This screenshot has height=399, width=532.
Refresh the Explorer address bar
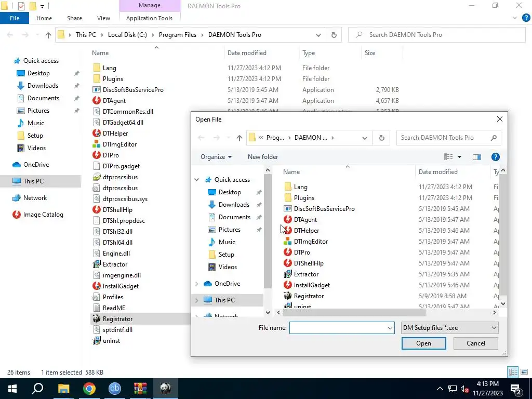coord(334,35)
